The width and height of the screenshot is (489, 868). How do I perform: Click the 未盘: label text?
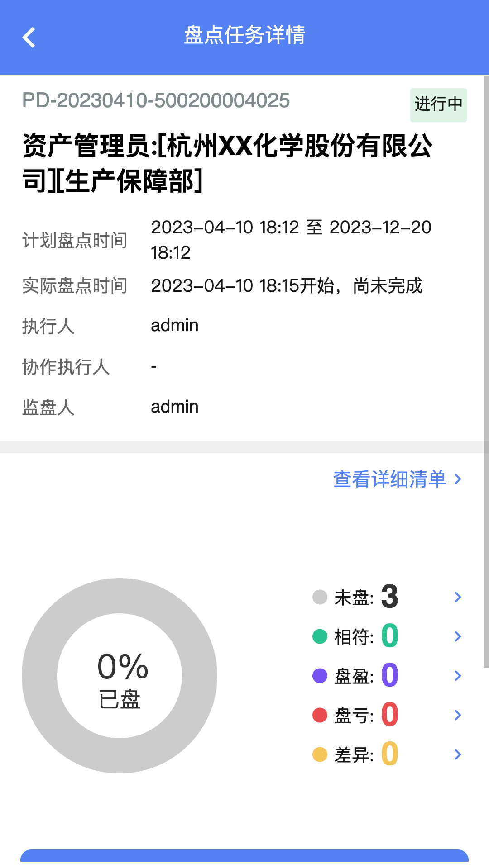pyautogui.click(x=354, y=598)
